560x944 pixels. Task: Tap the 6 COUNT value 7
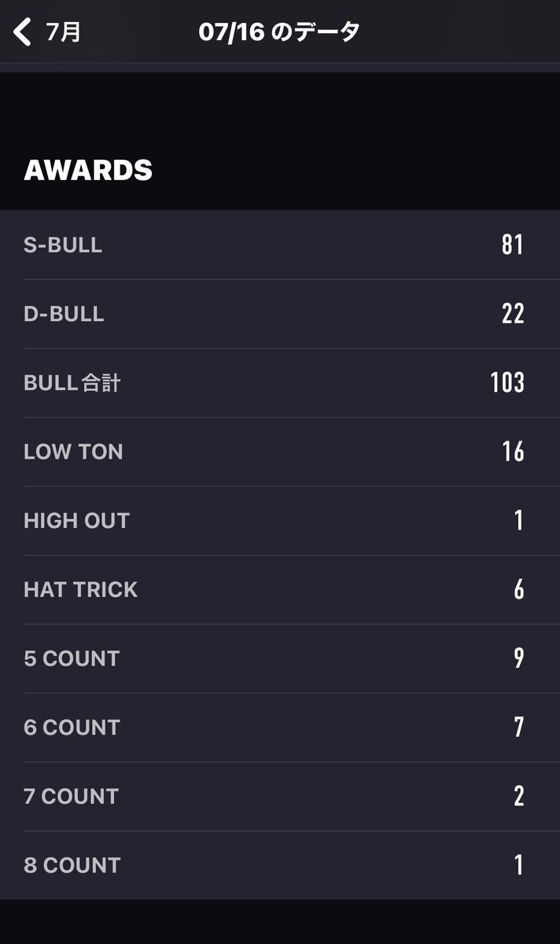tap(519, 728)
